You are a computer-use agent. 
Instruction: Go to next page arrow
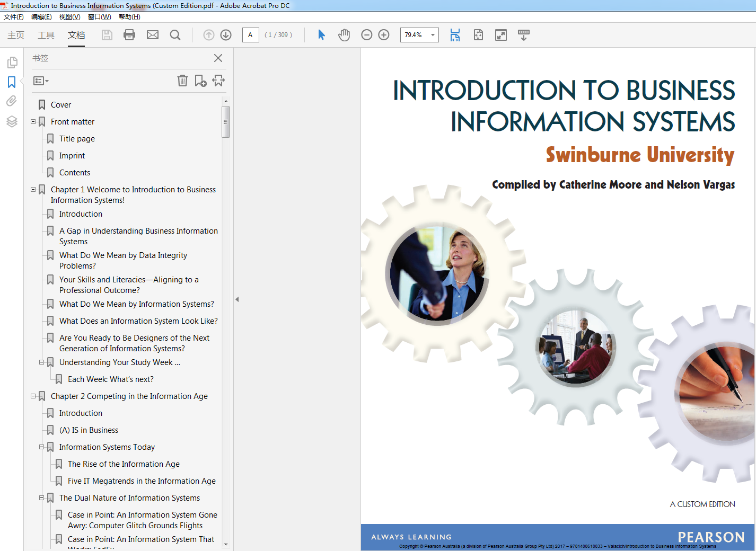[x=226, y=35]
